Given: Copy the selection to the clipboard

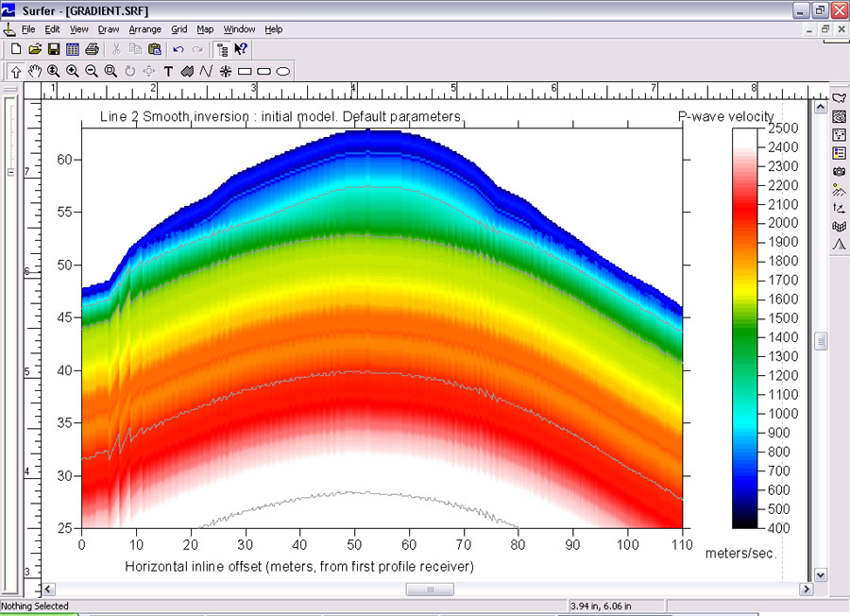Looking at the screenshot, I should [135, 49].
